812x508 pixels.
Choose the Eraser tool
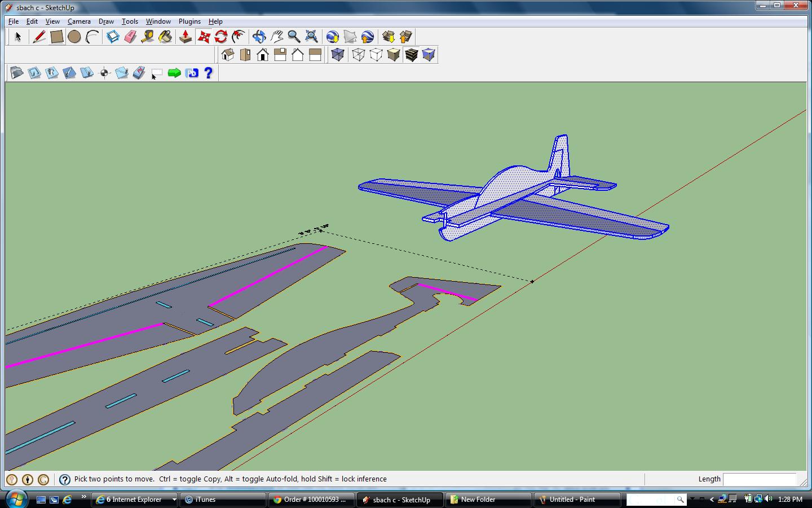point(130,37)
